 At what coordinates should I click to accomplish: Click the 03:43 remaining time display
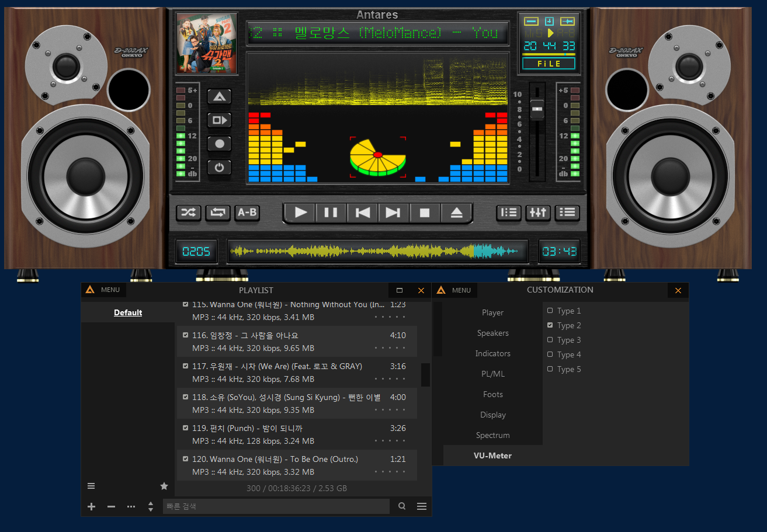[559, 252]
